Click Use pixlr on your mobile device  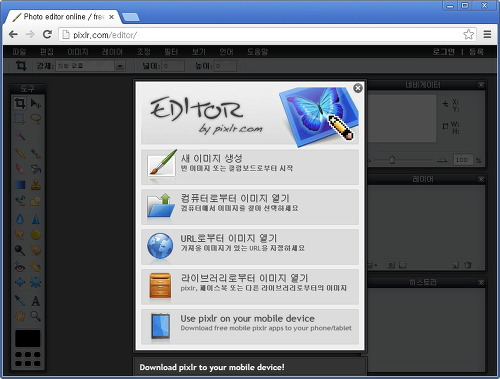250,327
